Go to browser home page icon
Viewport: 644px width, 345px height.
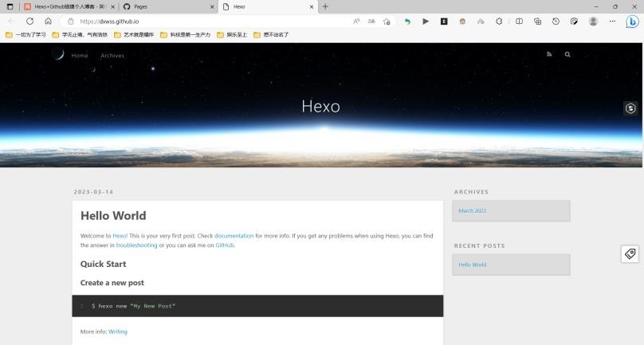(48, 22)
